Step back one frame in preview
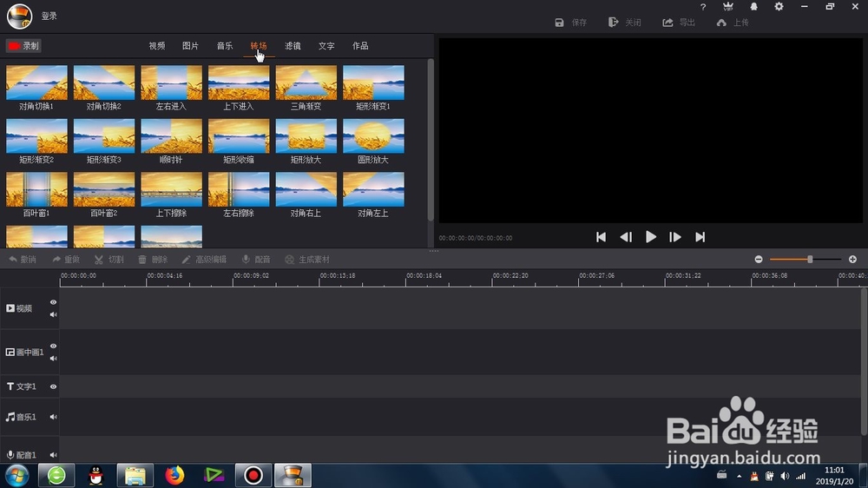The width and height of the screenshot is (868, 488). point(626,237)
